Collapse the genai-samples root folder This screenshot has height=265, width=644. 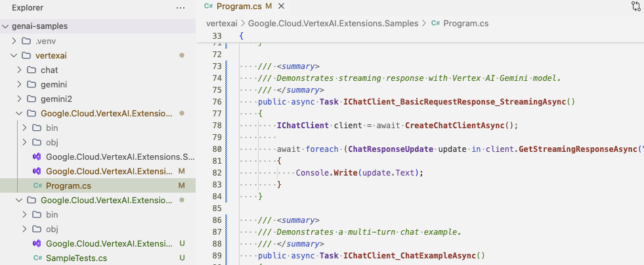click(x=6, y=26)
